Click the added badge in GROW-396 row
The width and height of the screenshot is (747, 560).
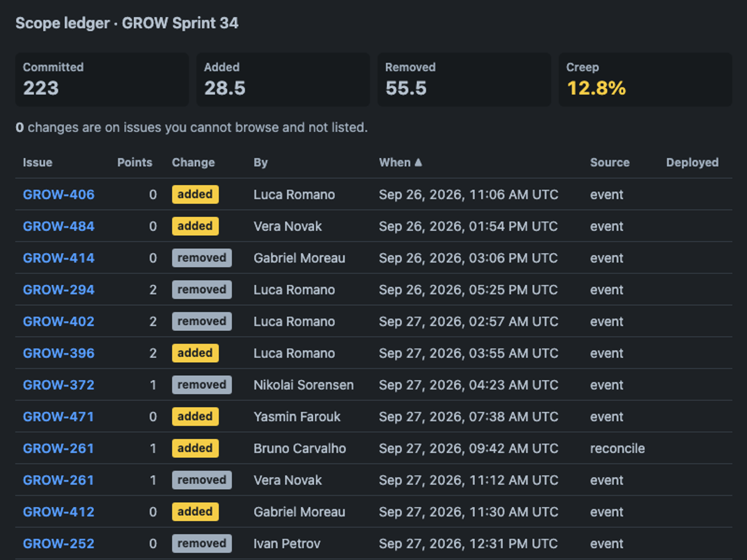195,353
